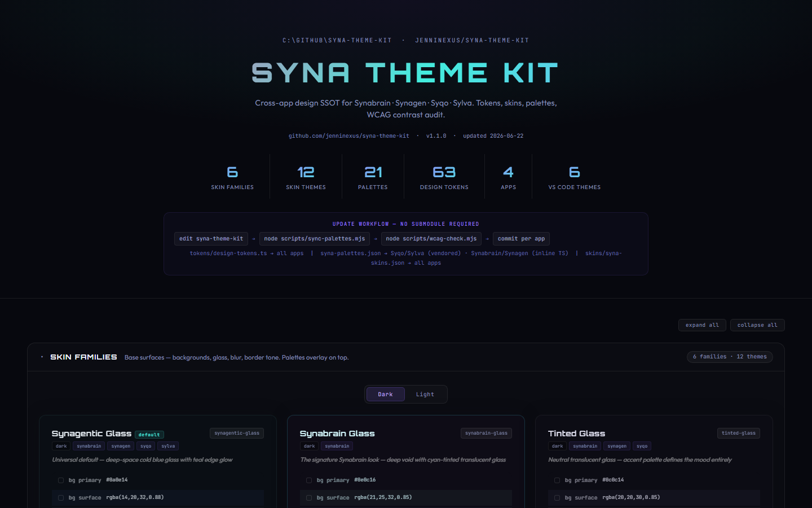Click 'syqo' tag on Synagentic Glass card
Screen dimensions: 812x508
point(146,446)
